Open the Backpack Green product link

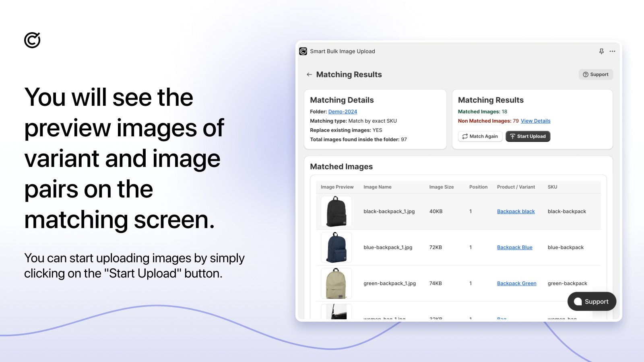coord(516,283)
